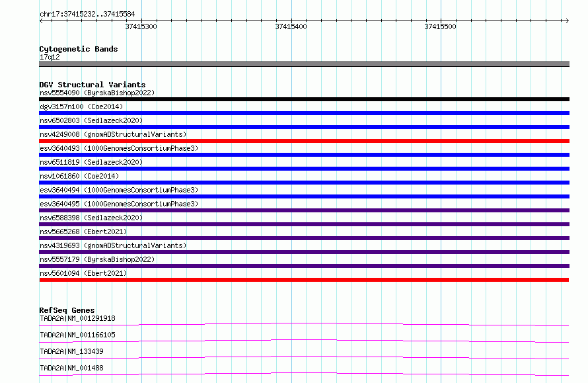Viewport: 588px width, 383px height.
Task: Click the purple bar for nsv6588398
Action: click(x=304, y=224)
